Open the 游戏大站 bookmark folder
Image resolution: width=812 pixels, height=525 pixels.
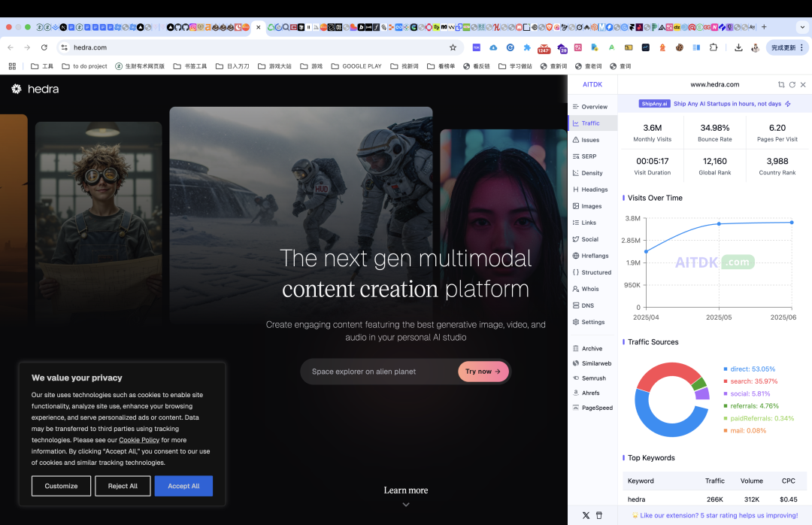coord(274,66)
